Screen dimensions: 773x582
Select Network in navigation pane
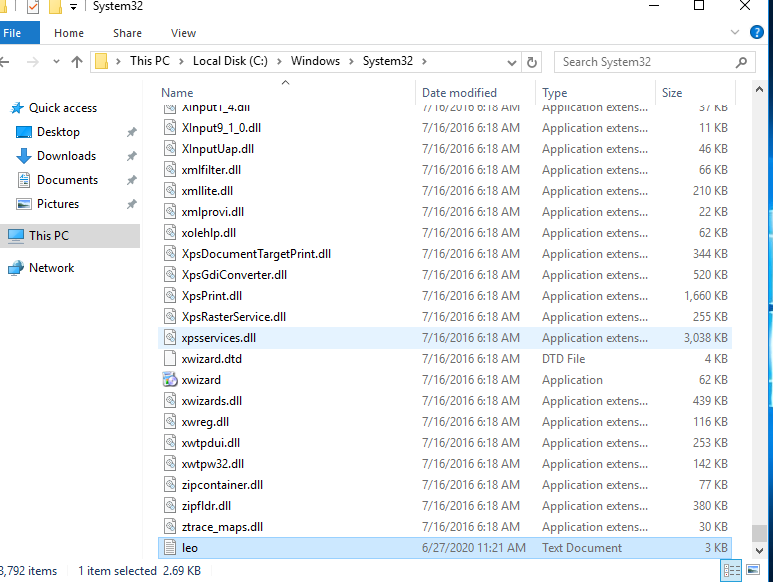coord(51,268)
